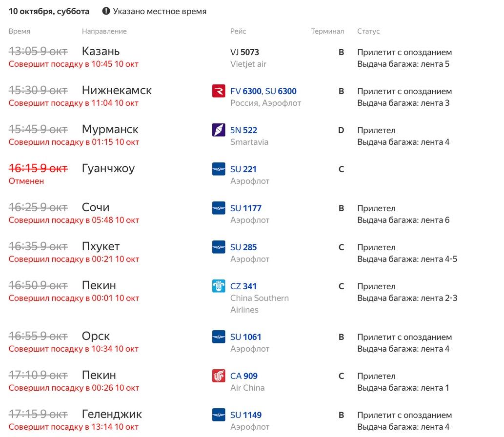Image resolution: width=504 pixels, height=437 pixels.
Task: Click the Aeroflot logo beside SU 221
Action: (219, 169)
